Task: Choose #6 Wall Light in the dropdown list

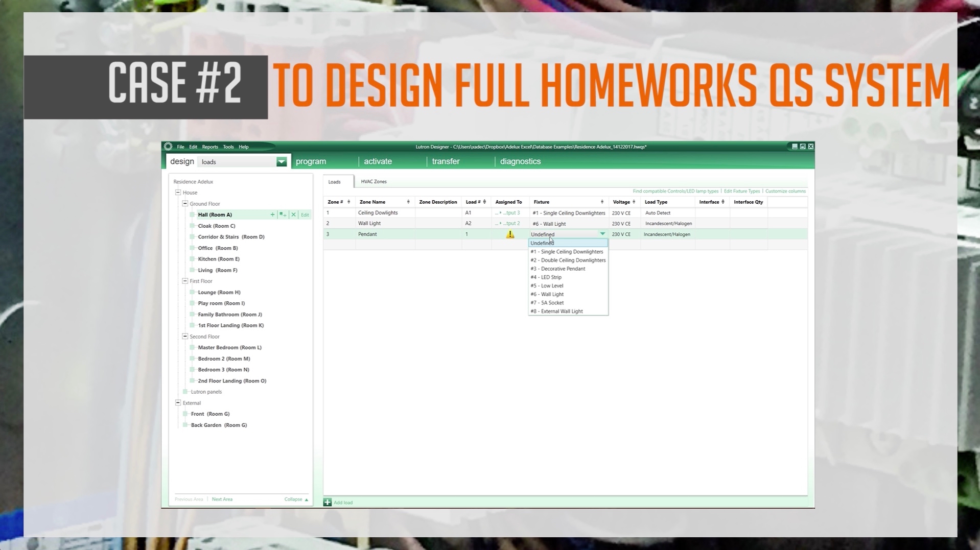Action: [568, 294]
